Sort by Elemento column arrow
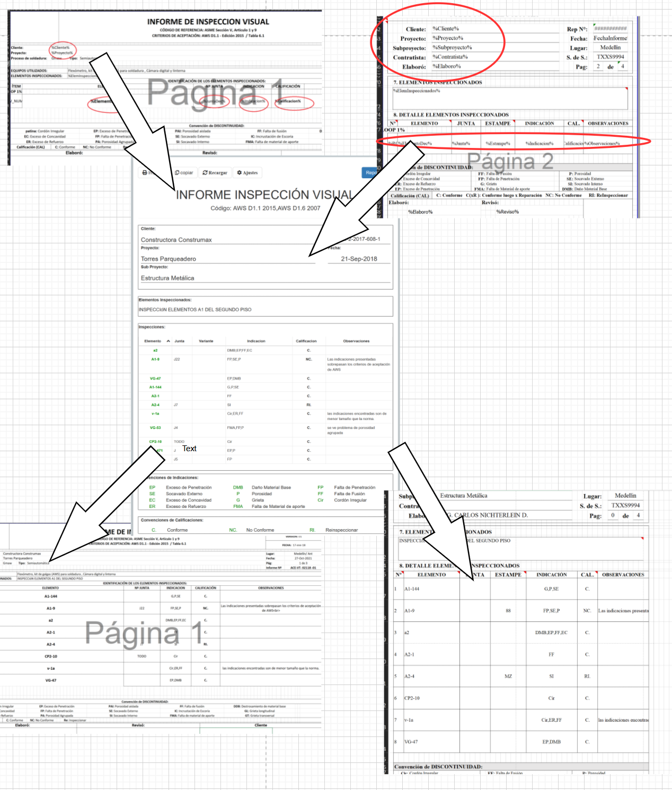Viewport: 672px width, 790px height. tap(169, 341)
